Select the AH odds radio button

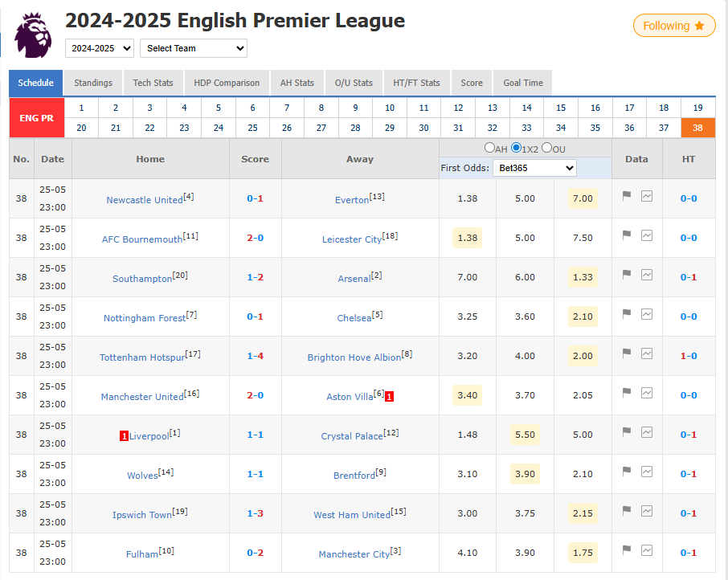489,148
